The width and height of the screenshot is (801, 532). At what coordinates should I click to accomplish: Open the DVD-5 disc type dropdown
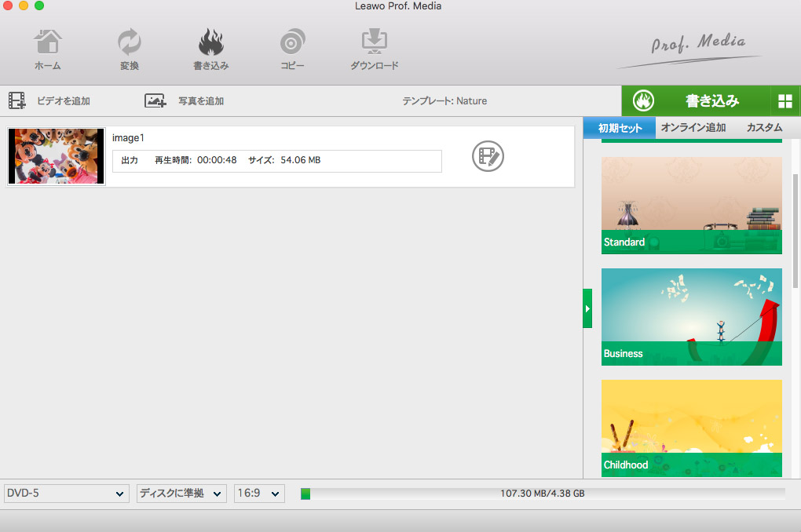click(66, 494)
